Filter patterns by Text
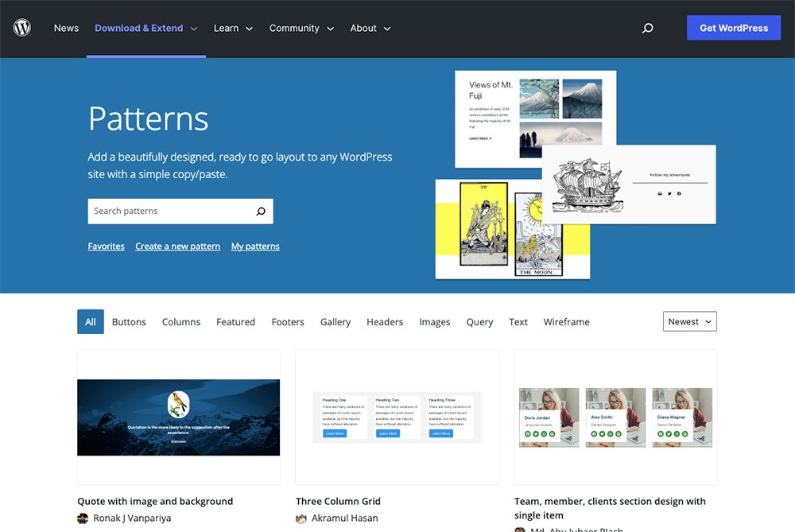This screenshot has height=532, width=795. coord(518,322)
